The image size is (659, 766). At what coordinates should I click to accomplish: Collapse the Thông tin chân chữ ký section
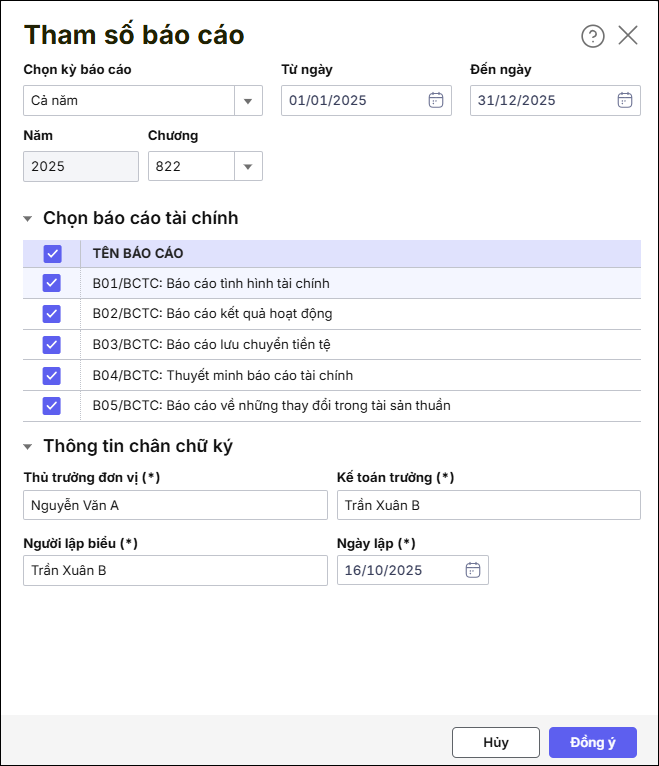tap(29, 447)
